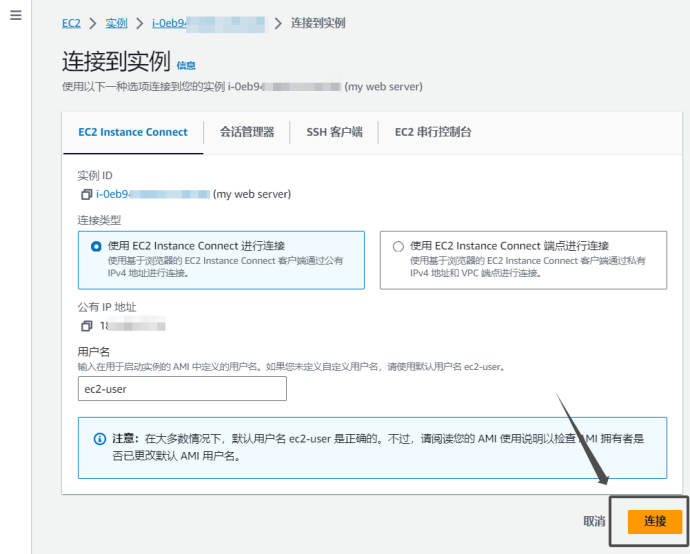Click the info icon in the notice box
690x554 pixels.
(x=100, y=439)
